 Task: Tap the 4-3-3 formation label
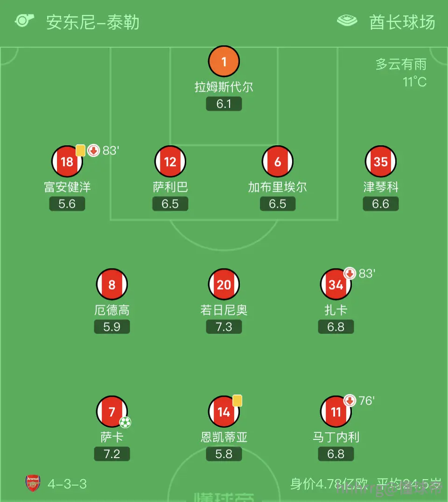[x=67, y=484]
